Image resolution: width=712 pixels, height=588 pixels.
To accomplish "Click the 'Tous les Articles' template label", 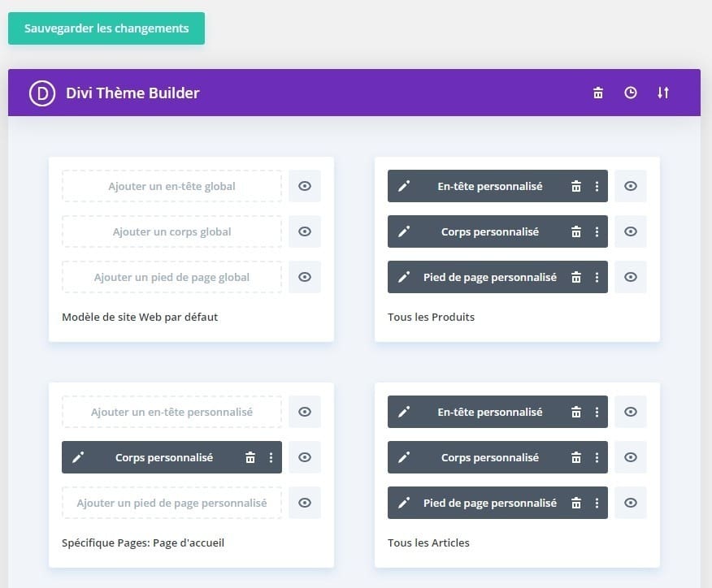I will 428,543.
